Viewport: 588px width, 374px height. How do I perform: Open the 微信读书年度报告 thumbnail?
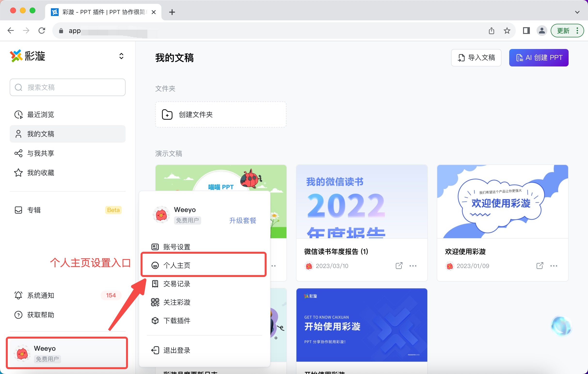click(362, 202)
